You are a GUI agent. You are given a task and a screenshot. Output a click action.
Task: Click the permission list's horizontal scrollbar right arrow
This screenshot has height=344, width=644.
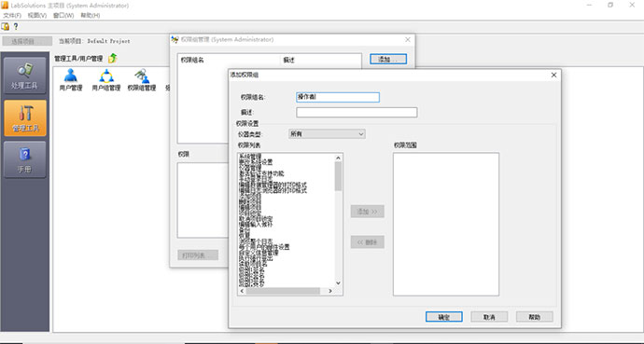coord(330,291)
